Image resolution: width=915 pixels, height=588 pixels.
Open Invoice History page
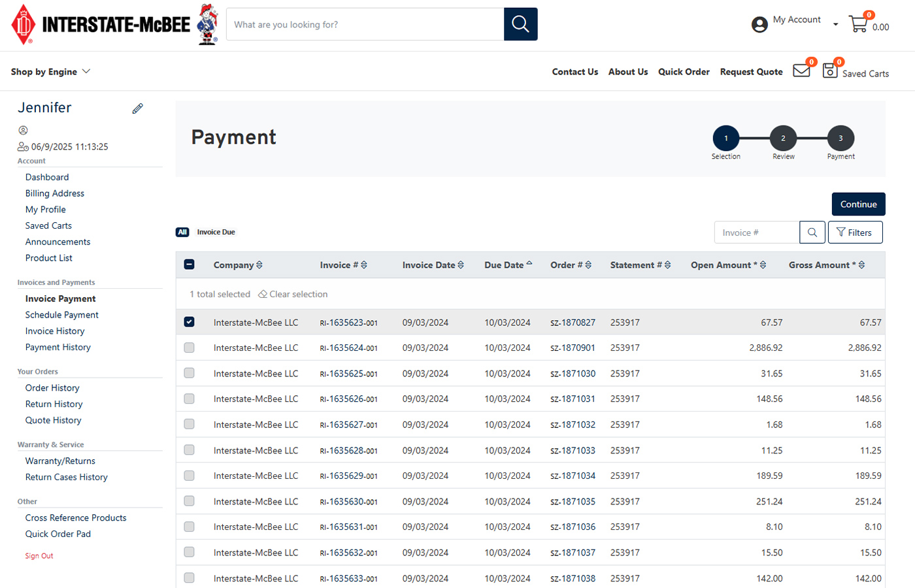[x=55, y=331]
